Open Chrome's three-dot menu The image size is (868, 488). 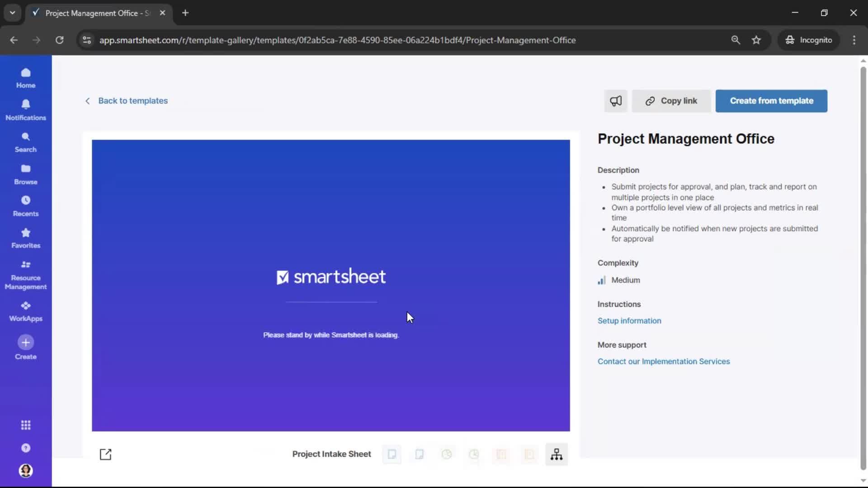(854, 40)
